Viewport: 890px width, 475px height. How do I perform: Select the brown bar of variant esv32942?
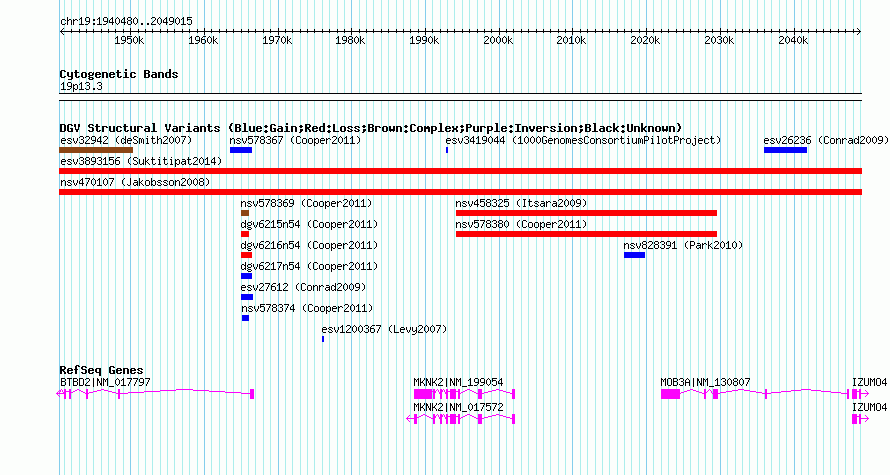pos(96,150)
